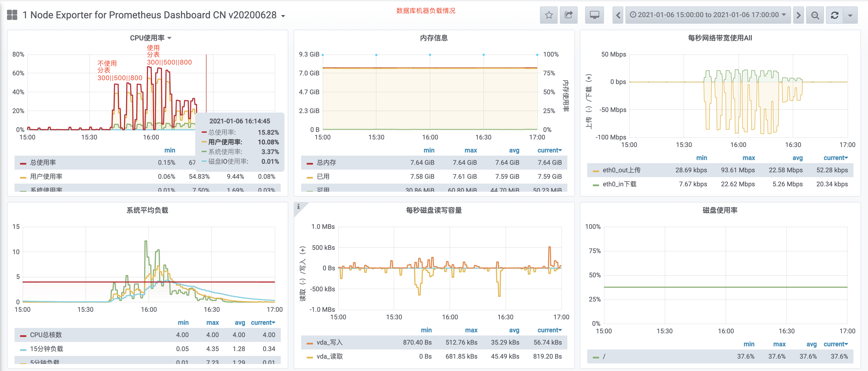Click the Grafana dashboards grid icon
Screen dimensions: 868x371
[12, 15]
